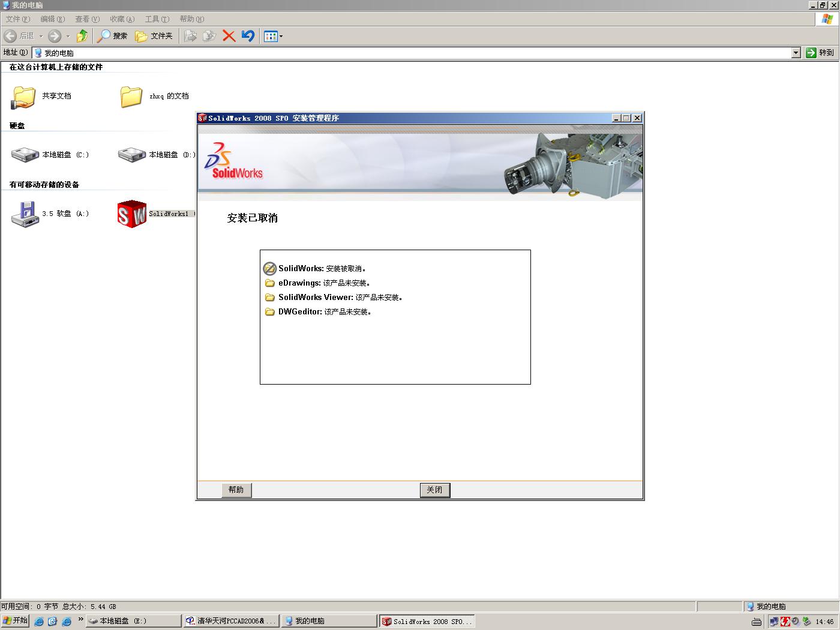The height and width of the screenshot is (630, 840).
Task: Click the Windows flag logo in Explorer
Action: coord(827,19)
